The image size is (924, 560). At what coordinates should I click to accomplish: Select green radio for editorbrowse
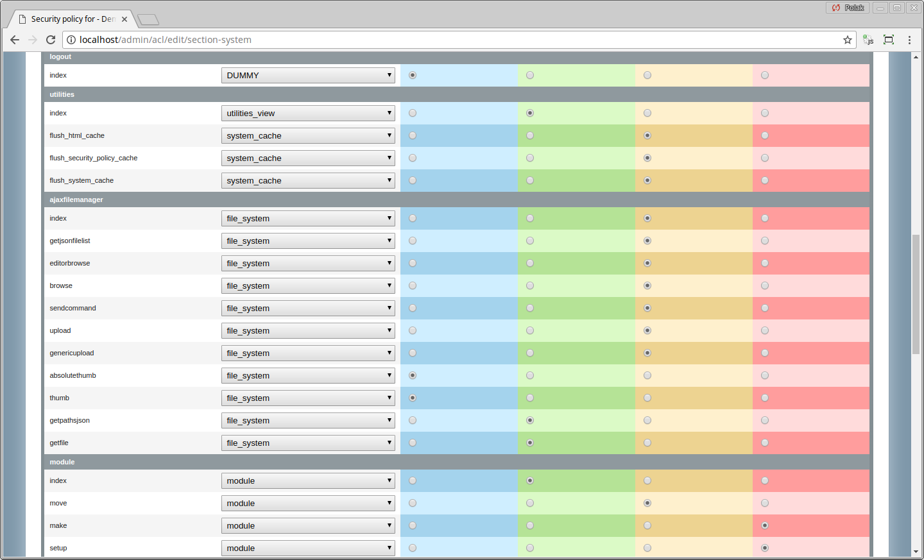[x=530, y=263]
